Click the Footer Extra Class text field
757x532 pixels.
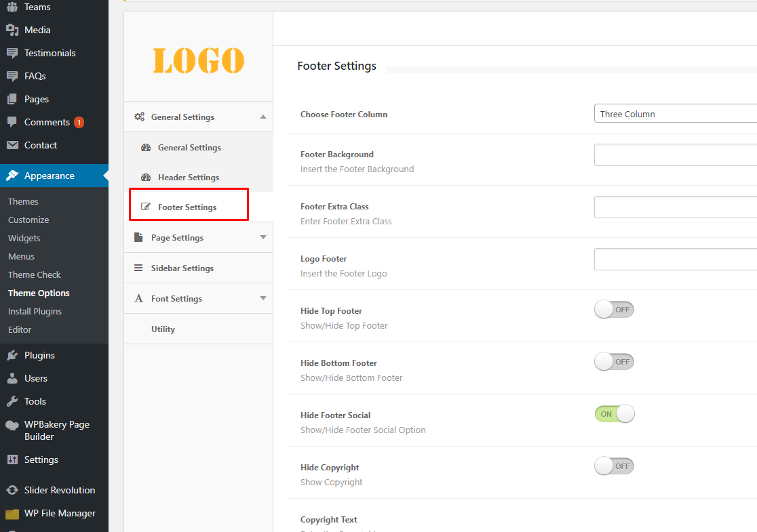pyautogui.click(x=675, y=207)
